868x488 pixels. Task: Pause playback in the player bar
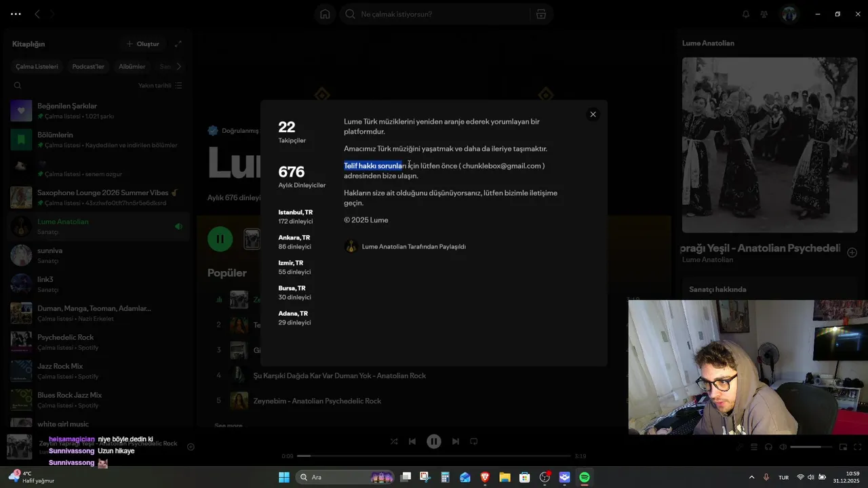434,441
